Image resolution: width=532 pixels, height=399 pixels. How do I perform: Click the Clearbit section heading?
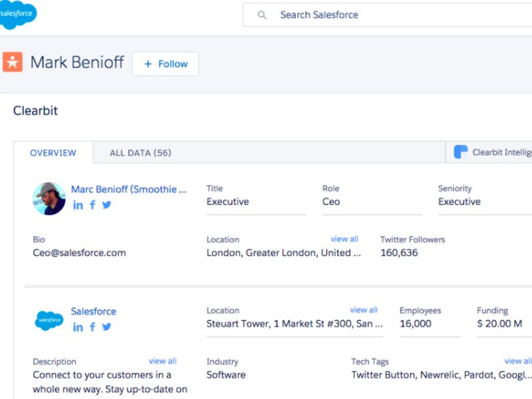(35, 110)
